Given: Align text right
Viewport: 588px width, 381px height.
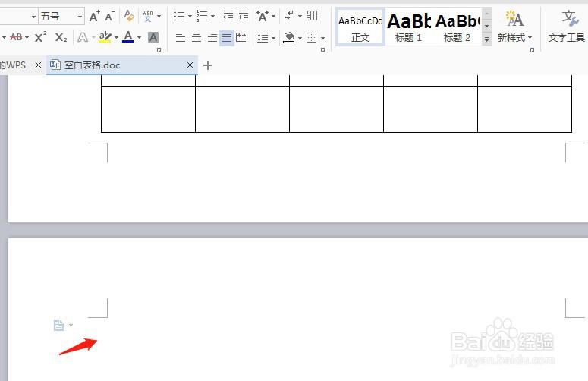Looking at the screenshot, I should (x=212, y=38).
